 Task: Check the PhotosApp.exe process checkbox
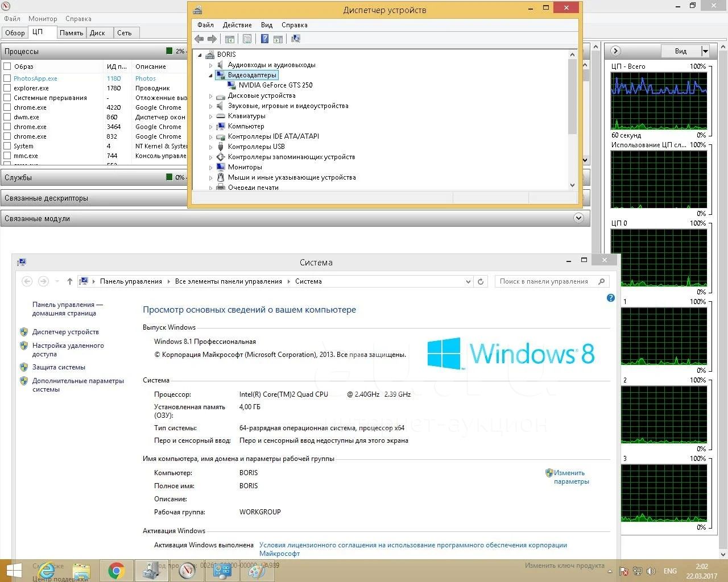point(7,78)
